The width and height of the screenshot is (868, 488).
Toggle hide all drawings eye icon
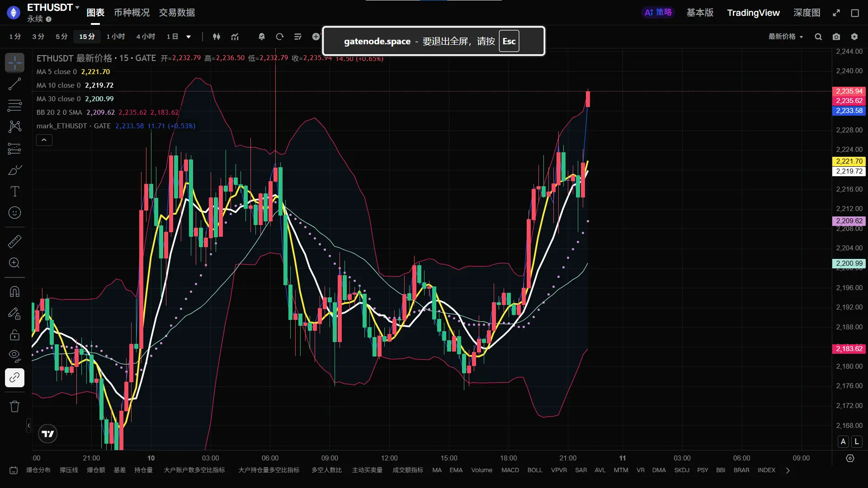pyautogui.click(x=14, y=356)
